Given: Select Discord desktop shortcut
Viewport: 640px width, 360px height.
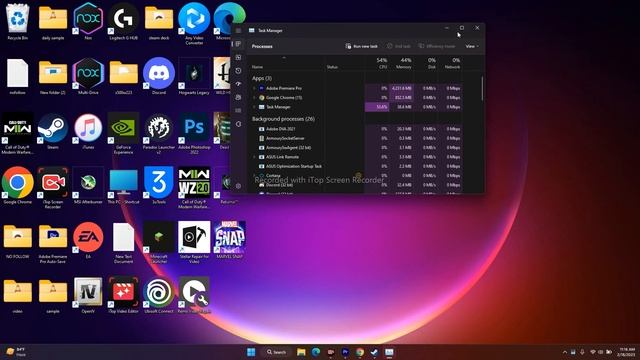Looking at the screenshot, I should 159,76.
